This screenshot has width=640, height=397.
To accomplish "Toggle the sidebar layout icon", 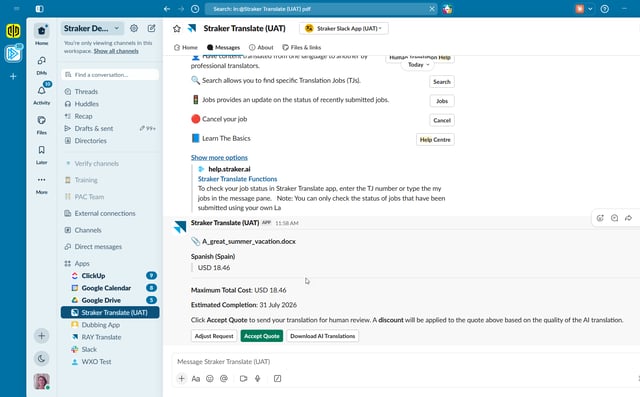I will click(39, 9).
